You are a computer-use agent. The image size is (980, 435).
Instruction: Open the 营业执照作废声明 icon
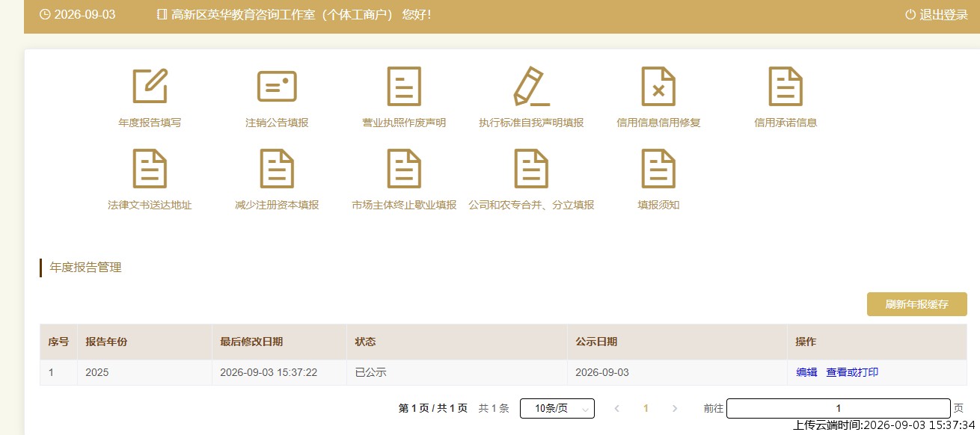pos(404,86)
